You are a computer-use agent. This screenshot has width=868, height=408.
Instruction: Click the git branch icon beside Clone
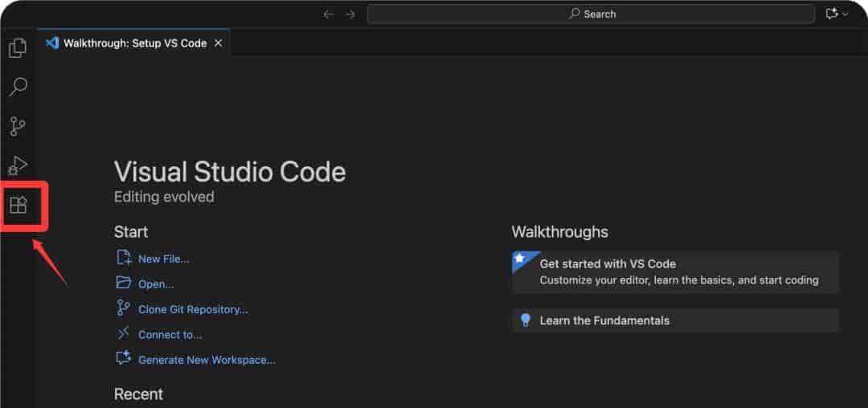(124, 308)
